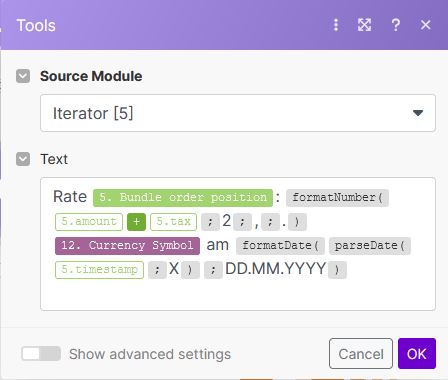Toggle the Source Module checkbox
448x380 pixels.
[23, 76]
